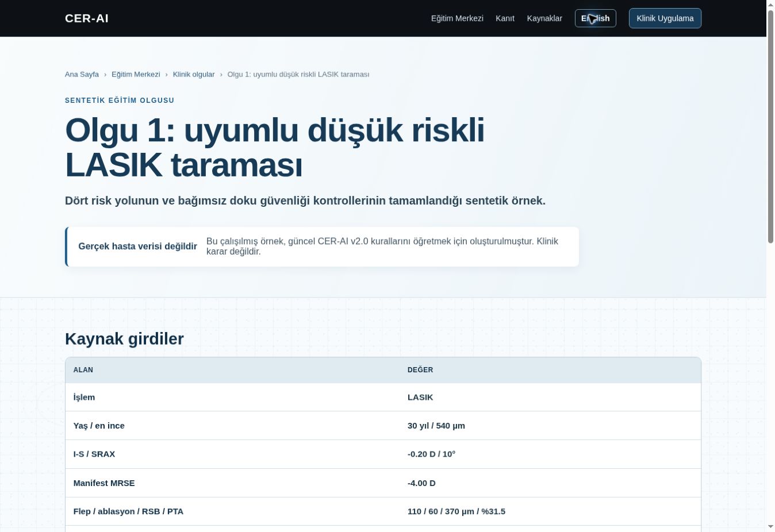775x532 pixels.
Task: Launch the Klinik Uygulama button
Action: (x=665, y=18)
